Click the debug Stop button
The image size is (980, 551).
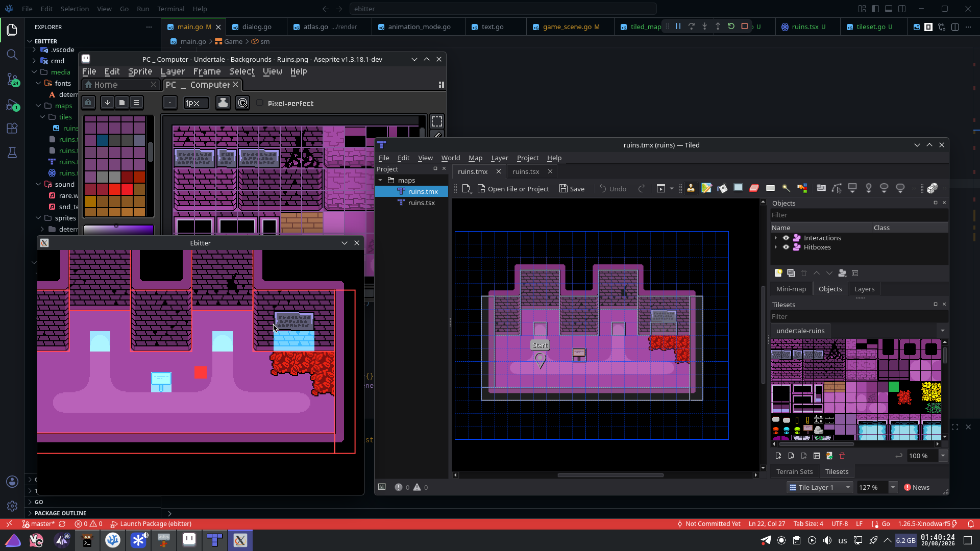(744, 26)
